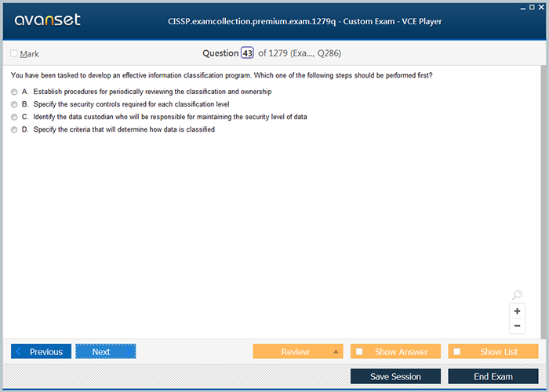Select option D about classification criteria
Screen dimensions: 549x392
click(x=14, y=130)
